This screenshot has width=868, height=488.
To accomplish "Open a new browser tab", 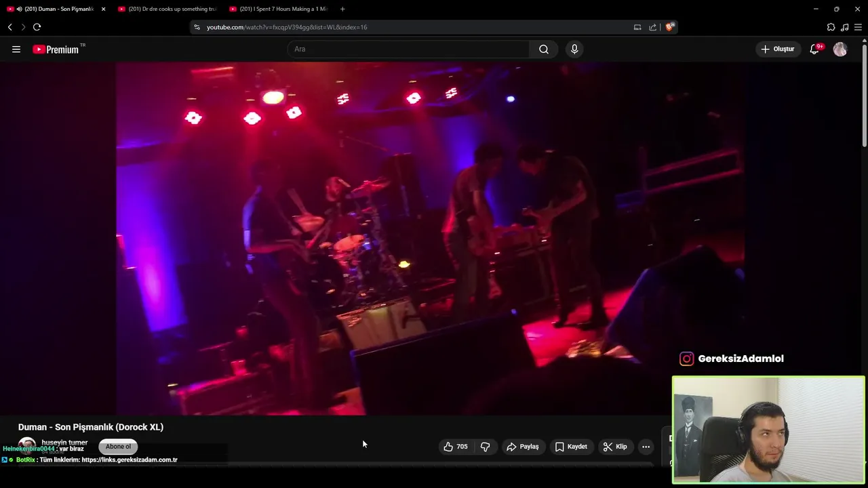I will (342, 9).
